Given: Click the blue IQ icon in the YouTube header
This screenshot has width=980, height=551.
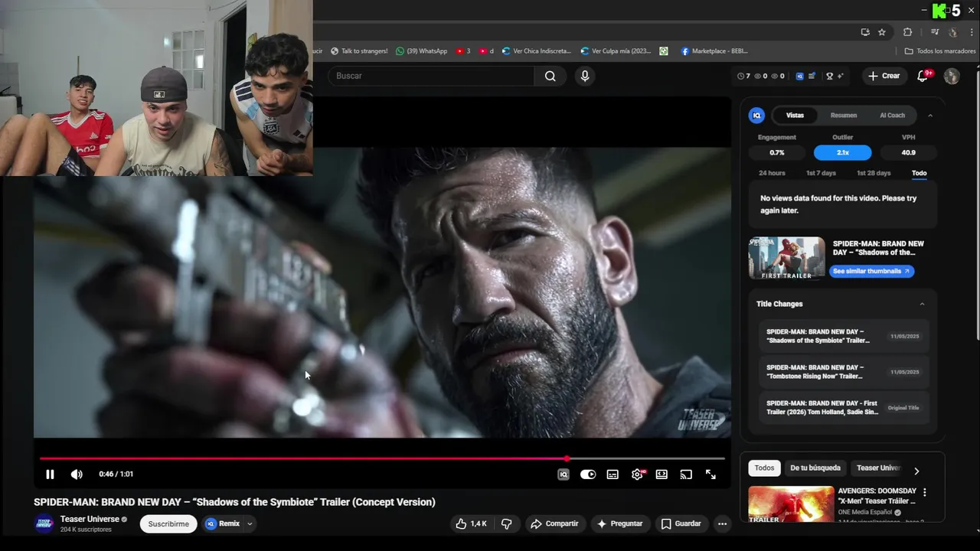Looking at the screenshot, I should (800, 76).
